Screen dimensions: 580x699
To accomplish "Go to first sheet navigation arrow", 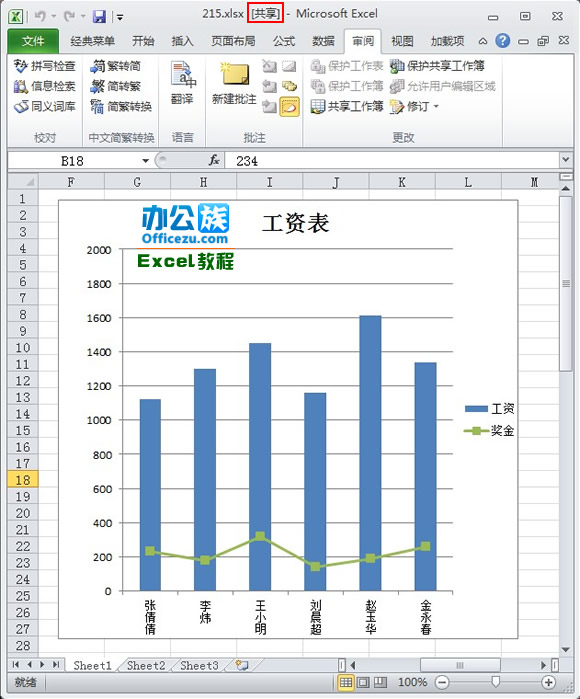I will [x=16, y=665].
